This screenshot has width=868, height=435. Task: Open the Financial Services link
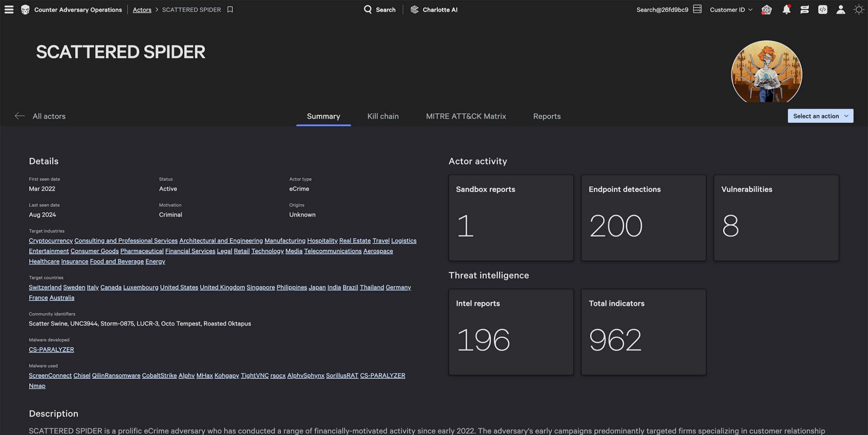pos(190,251)
